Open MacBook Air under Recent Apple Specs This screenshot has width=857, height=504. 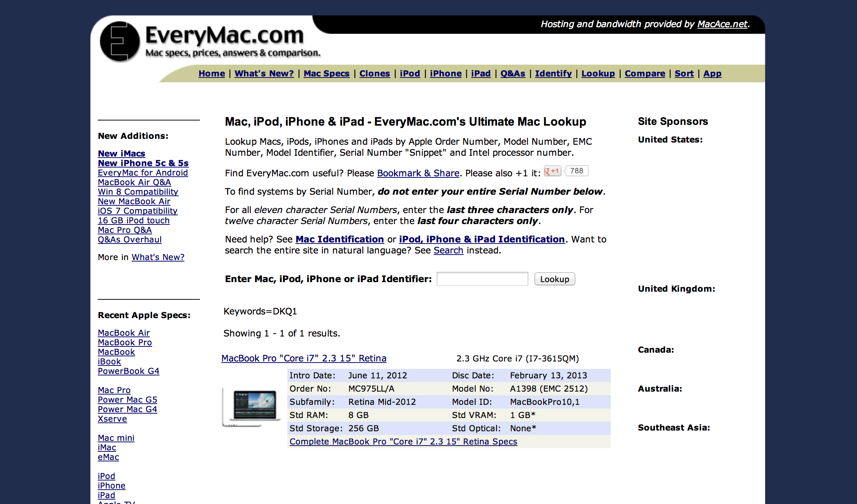pos(123,333)
